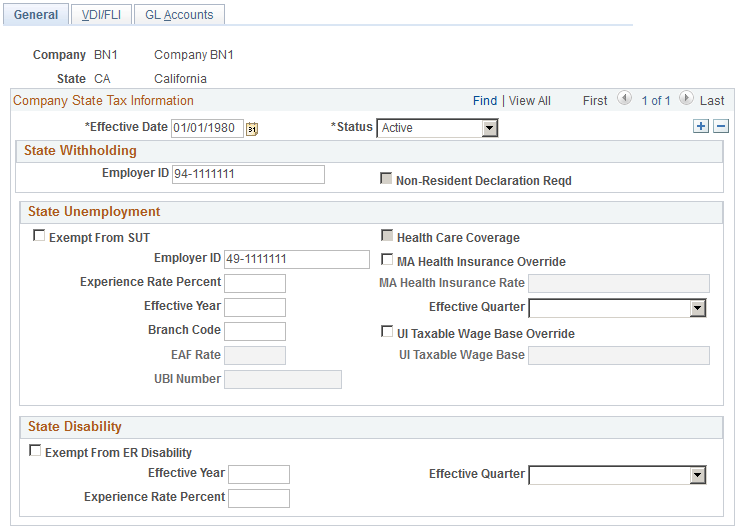Toggle Non-Resident Declaration Reqd checkbox

(x=386, y=179)
